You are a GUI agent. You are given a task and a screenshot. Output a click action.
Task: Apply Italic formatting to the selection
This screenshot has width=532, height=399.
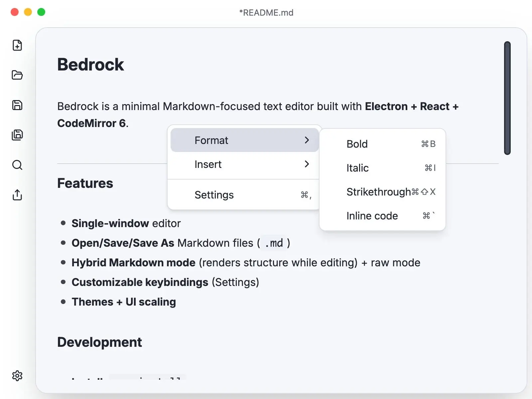[x=357, y=168]
